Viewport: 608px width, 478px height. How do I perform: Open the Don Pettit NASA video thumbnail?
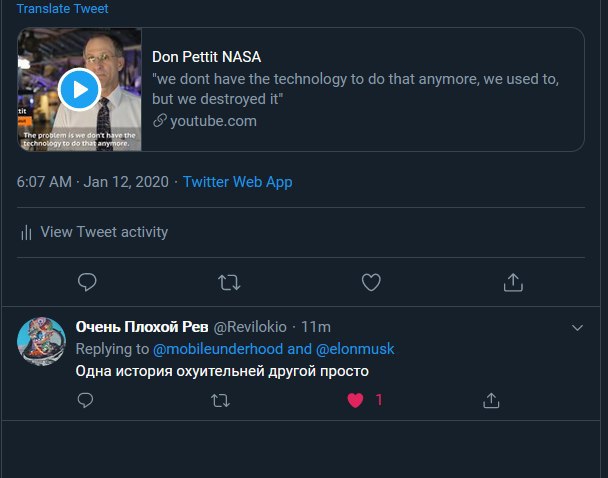(79, 89)
